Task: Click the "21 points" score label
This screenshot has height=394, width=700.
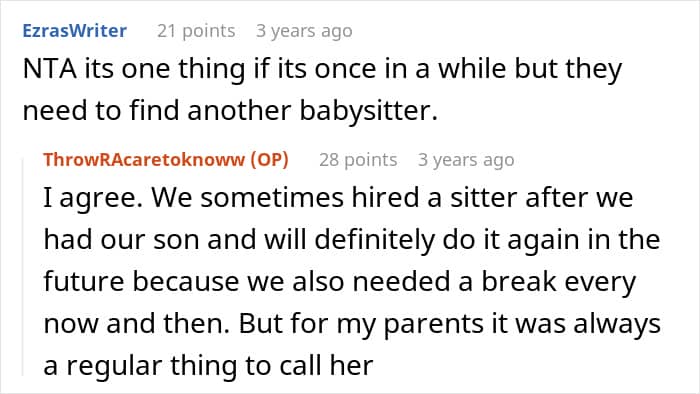Action: [x=196, y=31]
